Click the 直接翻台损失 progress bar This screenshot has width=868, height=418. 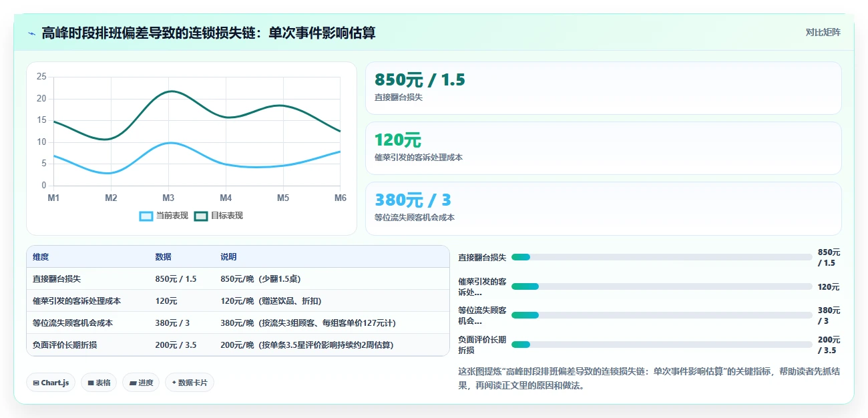(662, 257)
